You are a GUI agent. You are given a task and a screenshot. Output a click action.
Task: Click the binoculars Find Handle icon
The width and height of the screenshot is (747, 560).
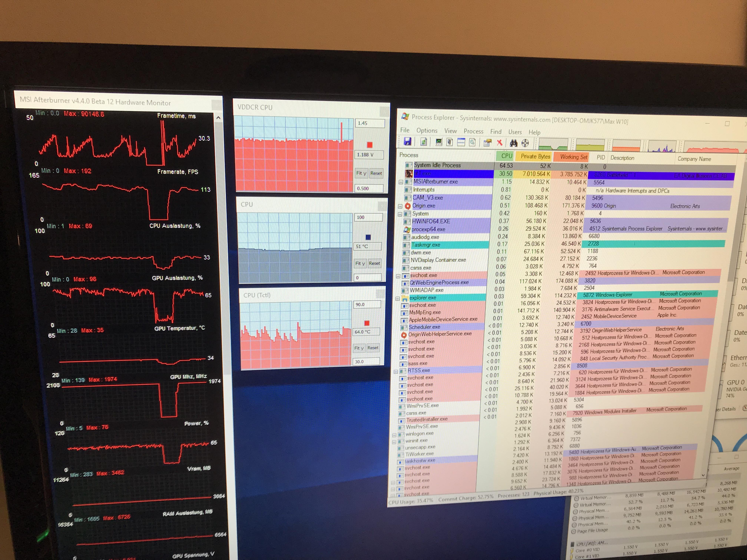(514, 143)
